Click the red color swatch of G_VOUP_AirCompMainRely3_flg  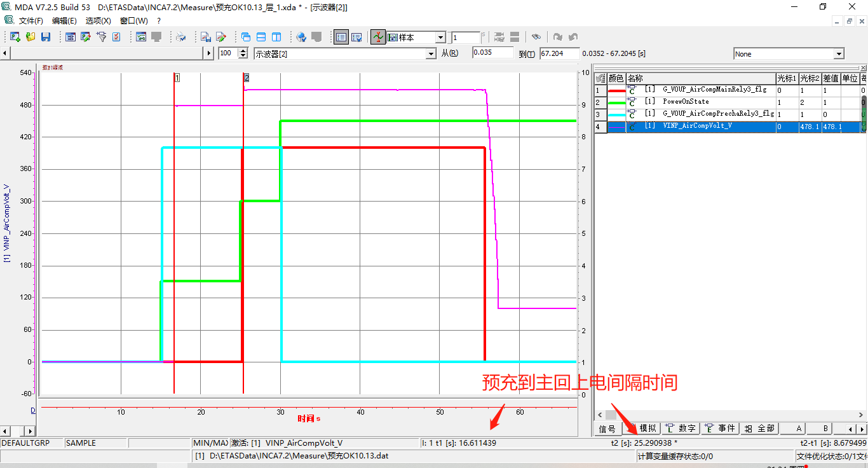616,90
